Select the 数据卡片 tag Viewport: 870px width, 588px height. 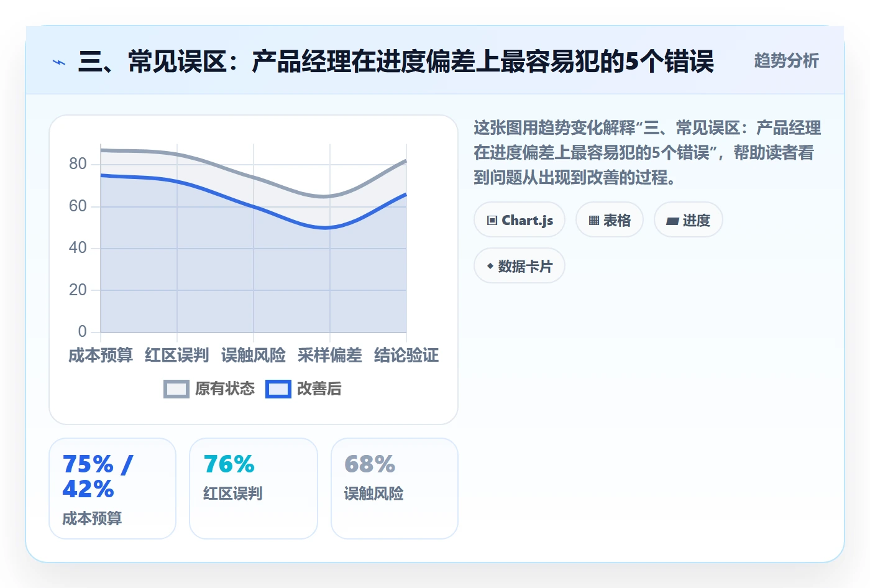(x=520, y=266)
